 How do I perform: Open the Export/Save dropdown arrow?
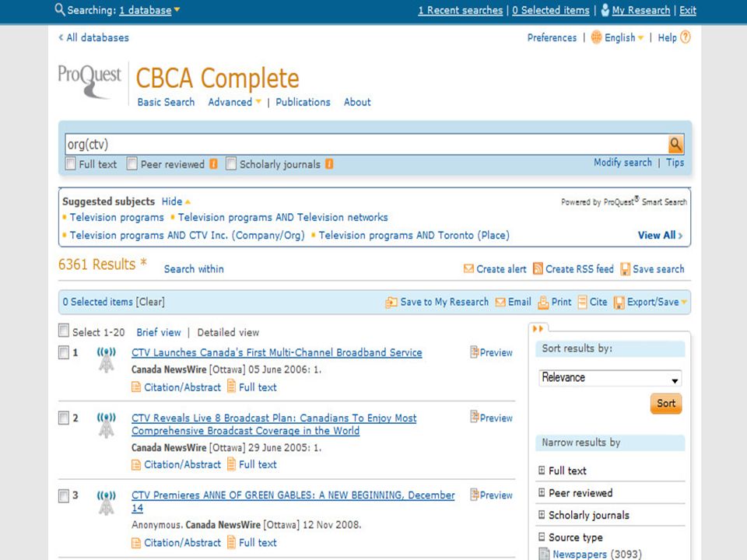[684, 302]
